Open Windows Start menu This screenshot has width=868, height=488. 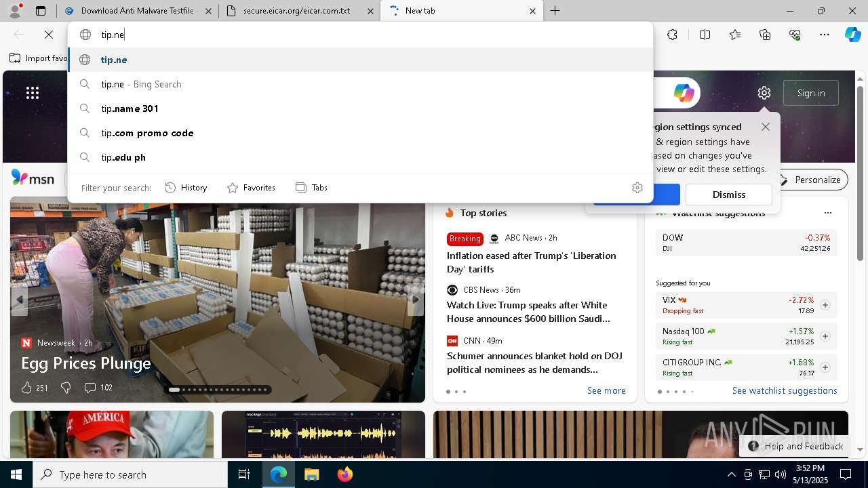click(x=16, y=474)
